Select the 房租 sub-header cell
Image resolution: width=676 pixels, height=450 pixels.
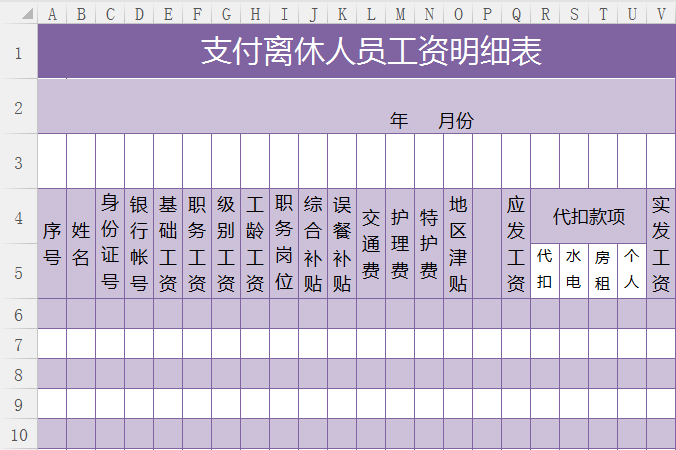(603, 270)
